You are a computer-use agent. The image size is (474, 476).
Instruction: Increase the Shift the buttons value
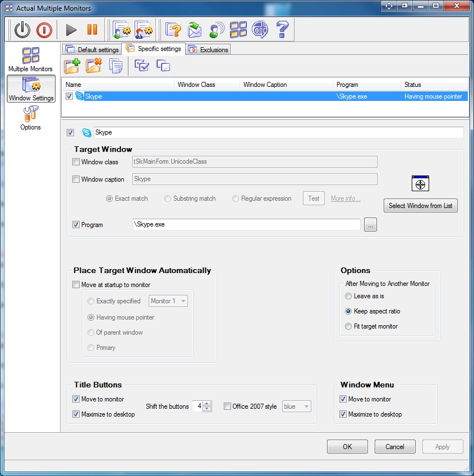tap(207, 404)
